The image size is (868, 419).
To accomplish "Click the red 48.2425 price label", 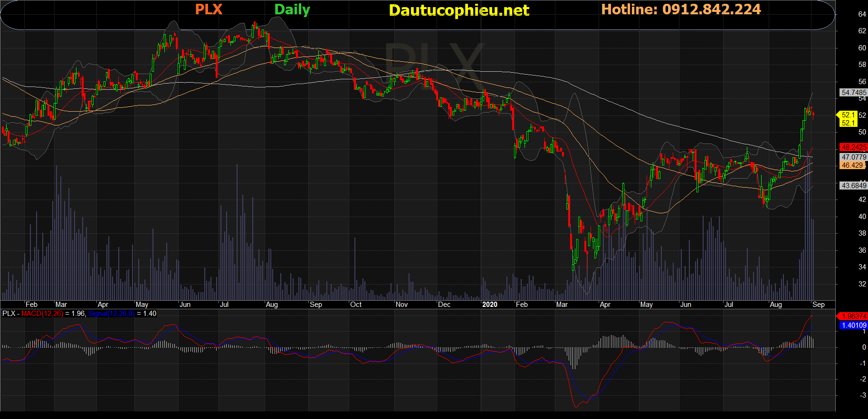I will (x=853, y=147).
